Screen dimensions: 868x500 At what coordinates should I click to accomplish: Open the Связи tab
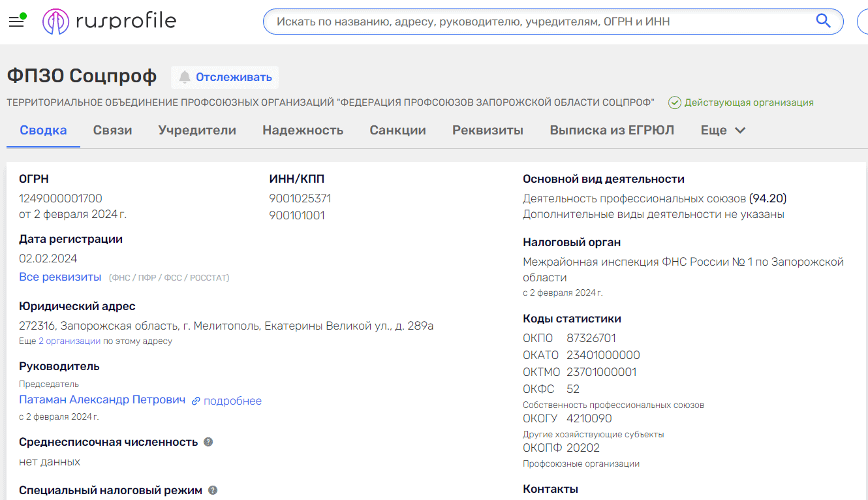(x=112, y=130)
